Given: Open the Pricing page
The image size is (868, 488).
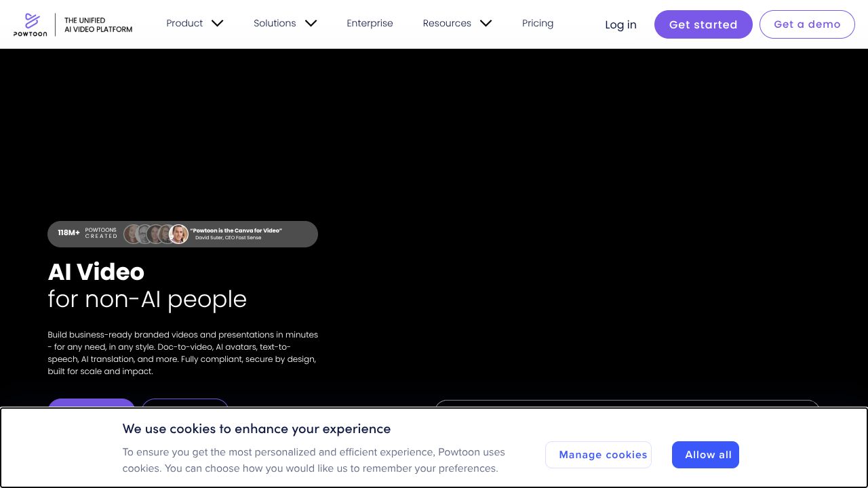Looking at the screenshot, I should (x=538, y=23).
